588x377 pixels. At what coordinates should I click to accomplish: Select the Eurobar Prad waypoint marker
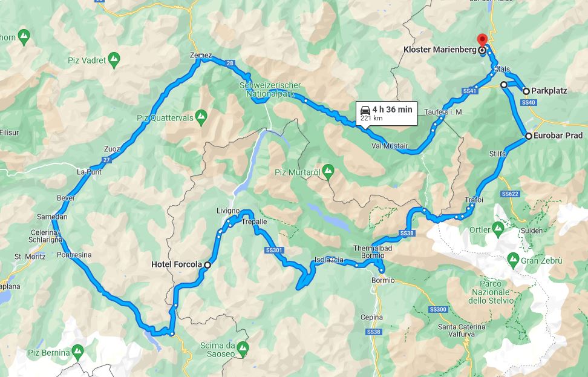tap(528, 136)
